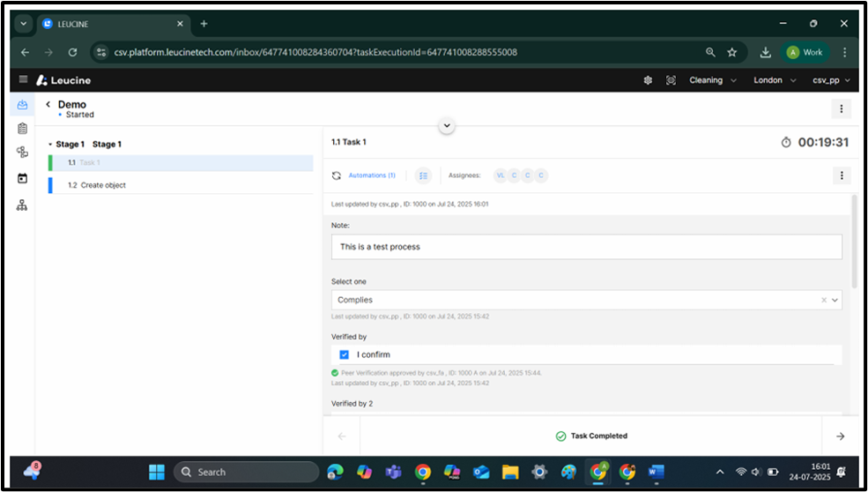Click the settings gear in Leucine header

648,80
